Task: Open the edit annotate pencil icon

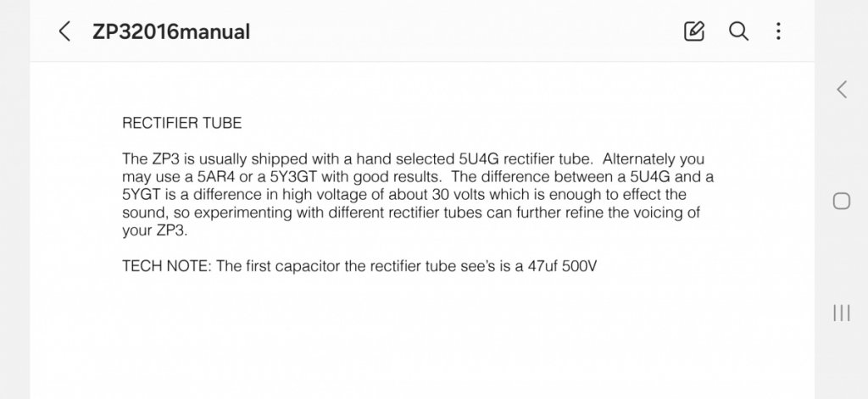Action: point(694,31)
